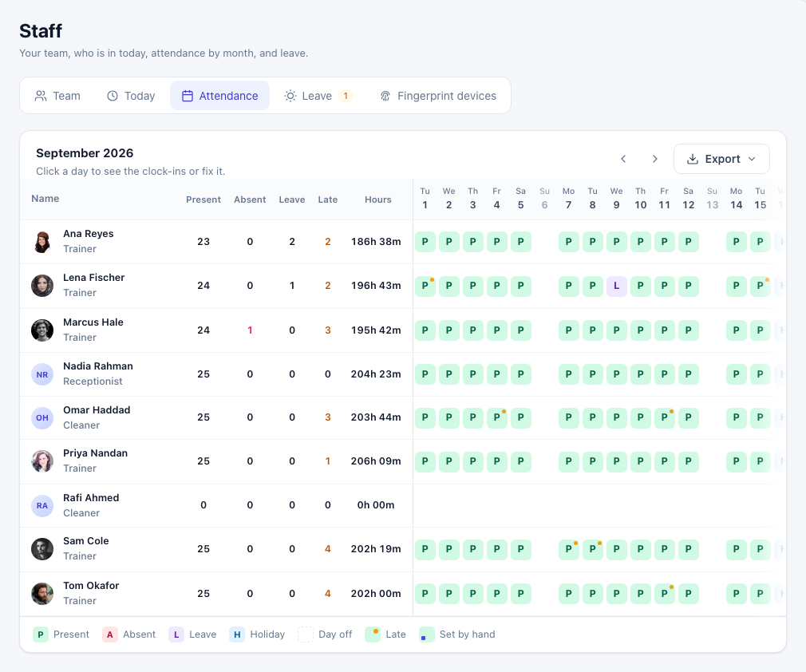Open the Leave tab
The height and width of the screenshot is (672, 806).
tap(318, 96)
